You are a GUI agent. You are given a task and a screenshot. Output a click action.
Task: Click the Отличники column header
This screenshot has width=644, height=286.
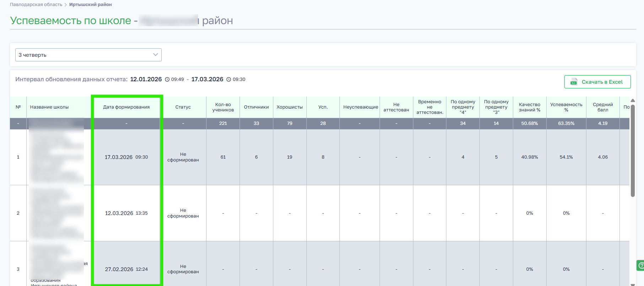[x=256, y=107]
